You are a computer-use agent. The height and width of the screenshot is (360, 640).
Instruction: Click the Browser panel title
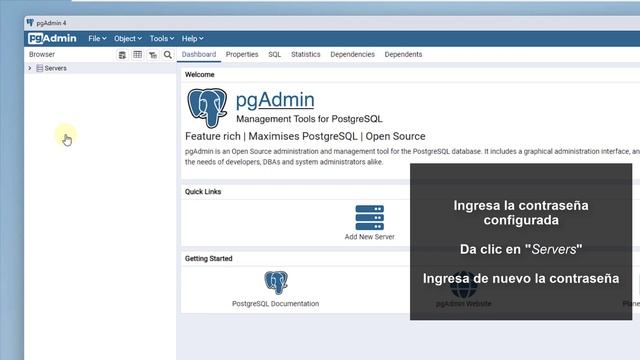(42, 54)
